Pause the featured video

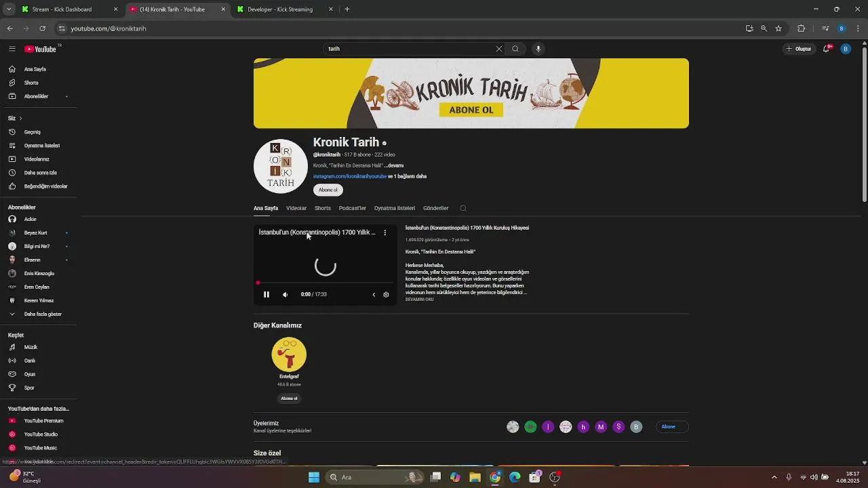click(267, 294)
